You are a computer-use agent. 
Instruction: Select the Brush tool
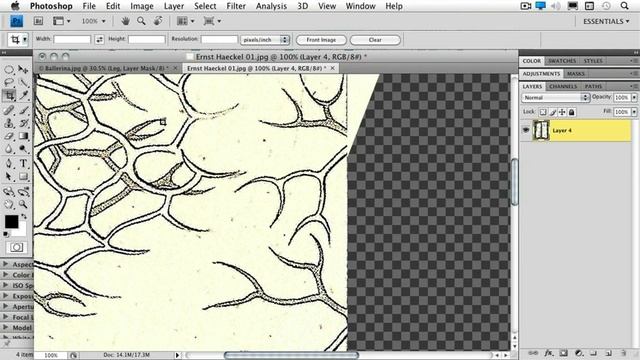click(23, 110)
